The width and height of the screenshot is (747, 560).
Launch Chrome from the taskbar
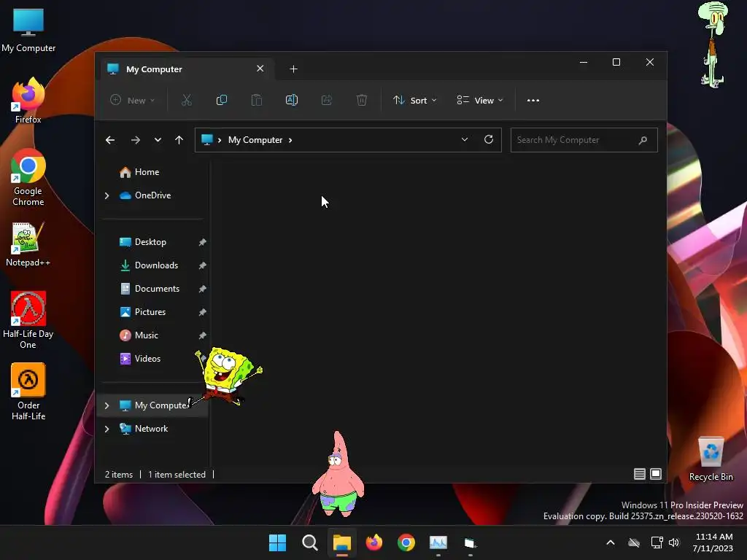(406, 542)
